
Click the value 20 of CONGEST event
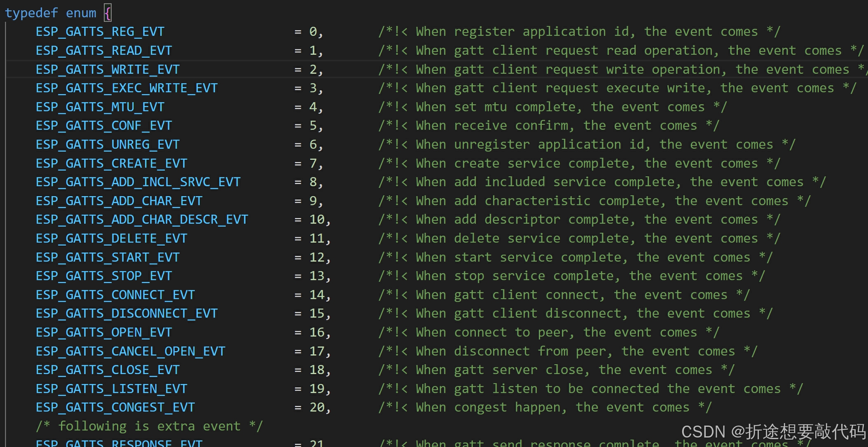pyautogui.click(x=317, y=407)
